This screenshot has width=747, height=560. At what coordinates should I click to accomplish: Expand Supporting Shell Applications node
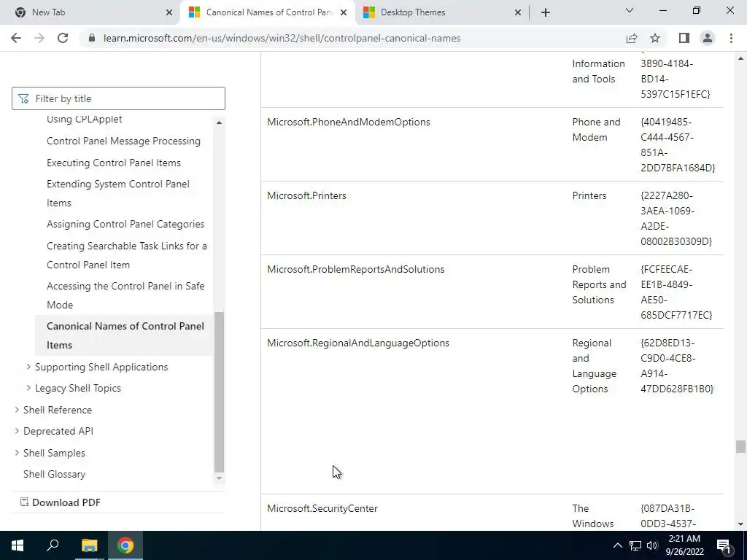[x=28, y=367]
